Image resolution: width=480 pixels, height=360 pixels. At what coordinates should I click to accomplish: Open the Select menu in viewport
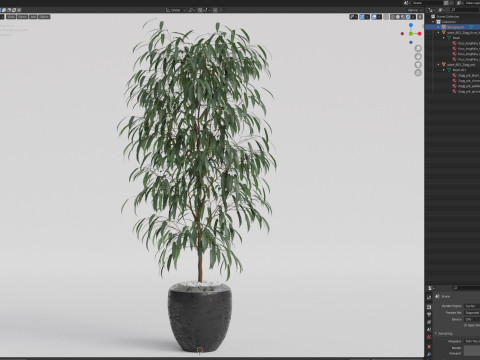(x=22, y=17)
